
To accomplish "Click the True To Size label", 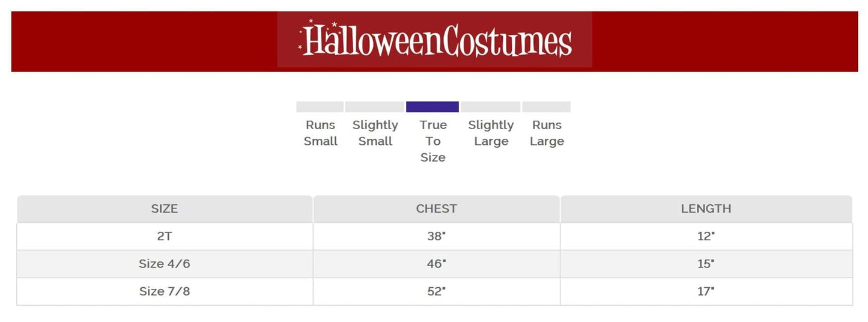I will click(x=433, y=141).
